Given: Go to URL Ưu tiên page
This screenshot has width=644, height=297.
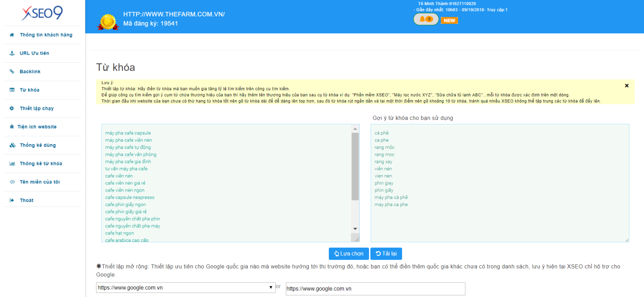Looking at the screenshot, I should click(35, 53).
